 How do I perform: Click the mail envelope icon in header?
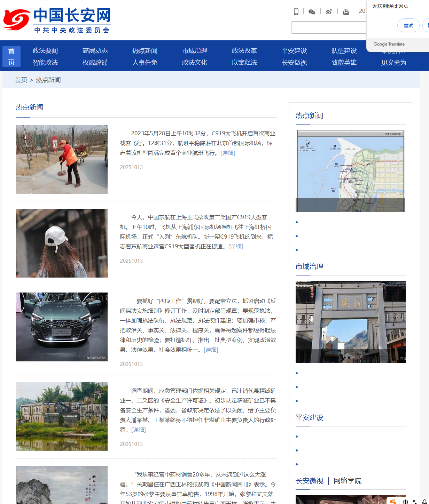[345, 12]
